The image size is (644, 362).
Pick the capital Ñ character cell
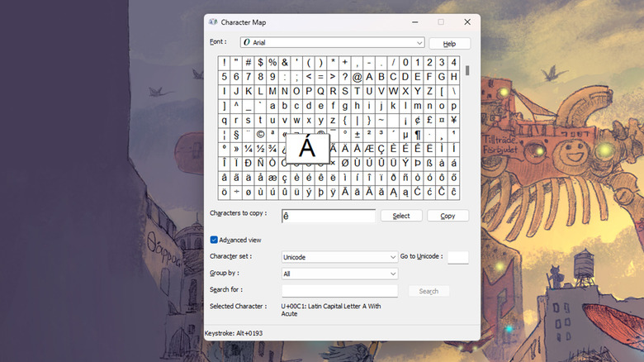pos(260,164)
